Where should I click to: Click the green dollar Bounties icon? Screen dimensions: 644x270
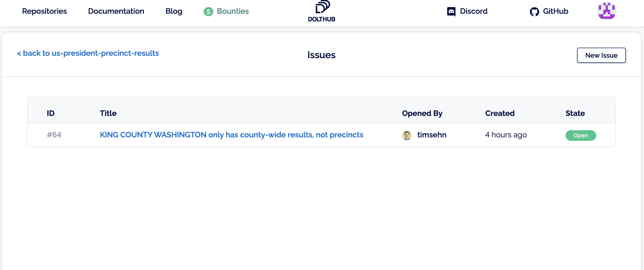pos(208,12)
